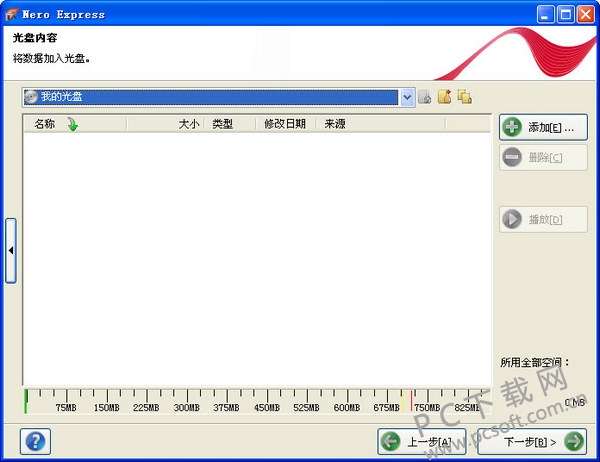
Task: Sort the list by 修改日期 column
Action: (x=285, y=124)
